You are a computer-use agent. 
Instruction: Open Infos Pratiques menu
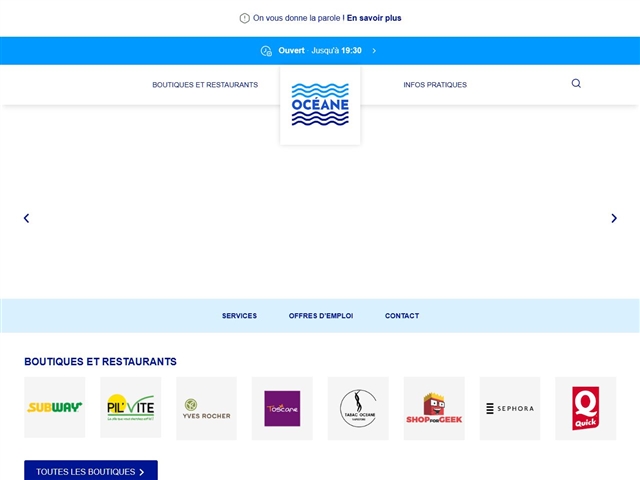[x=435, y=85]
